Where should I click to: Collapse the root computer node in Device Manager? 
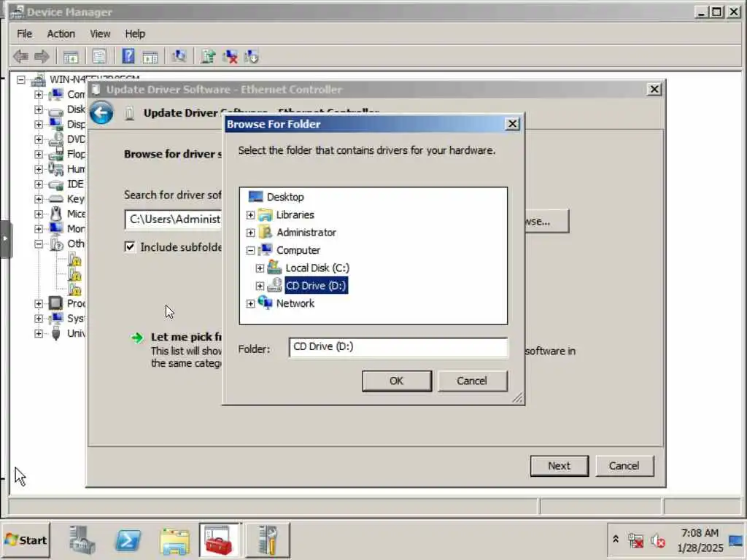[x=21, y=79]
